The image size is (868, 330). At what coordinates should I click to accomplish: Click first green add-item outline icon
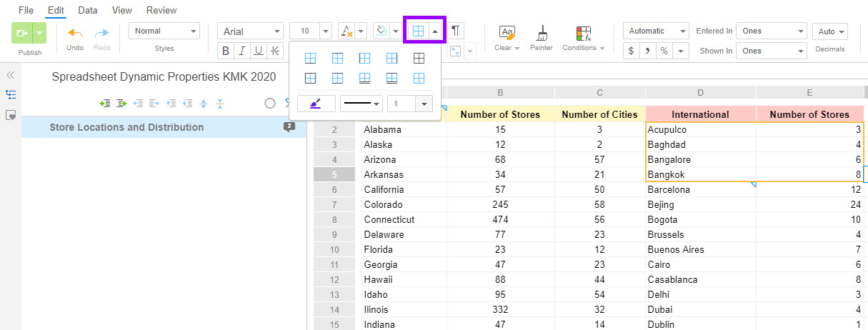tap(105, 104)
